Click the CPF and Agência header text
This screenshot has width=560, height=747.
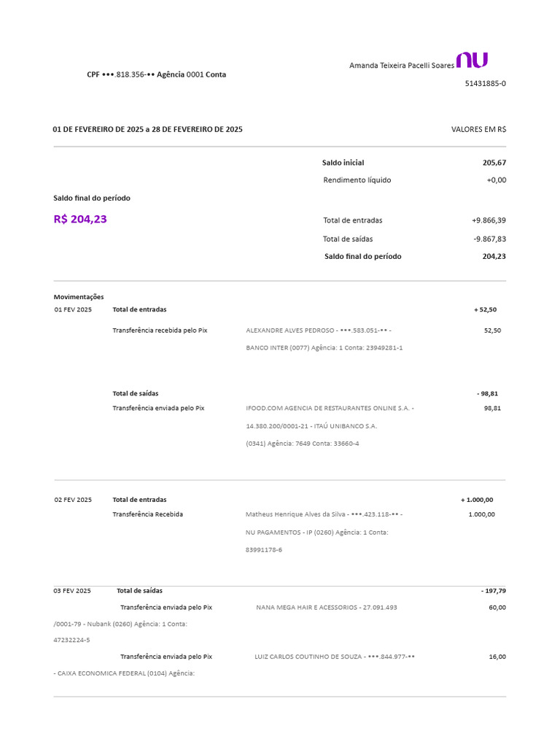[156, 74]
